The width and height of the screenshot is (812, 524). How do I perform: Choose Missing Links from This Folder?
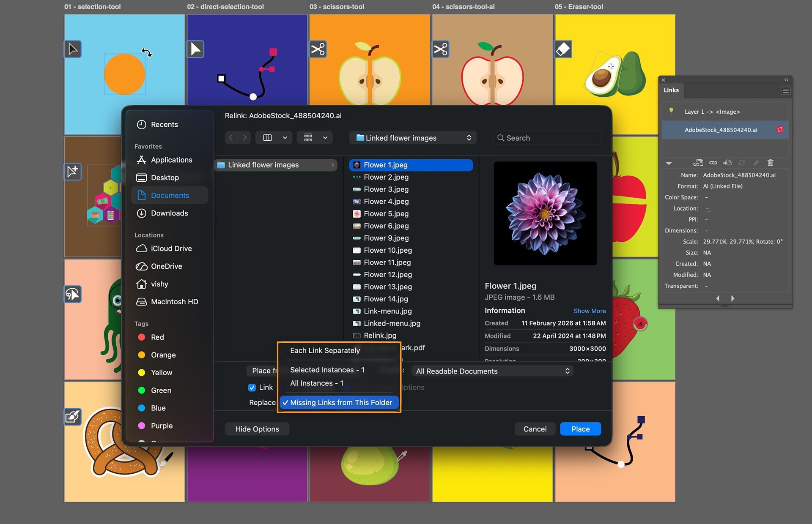point(339,403)
